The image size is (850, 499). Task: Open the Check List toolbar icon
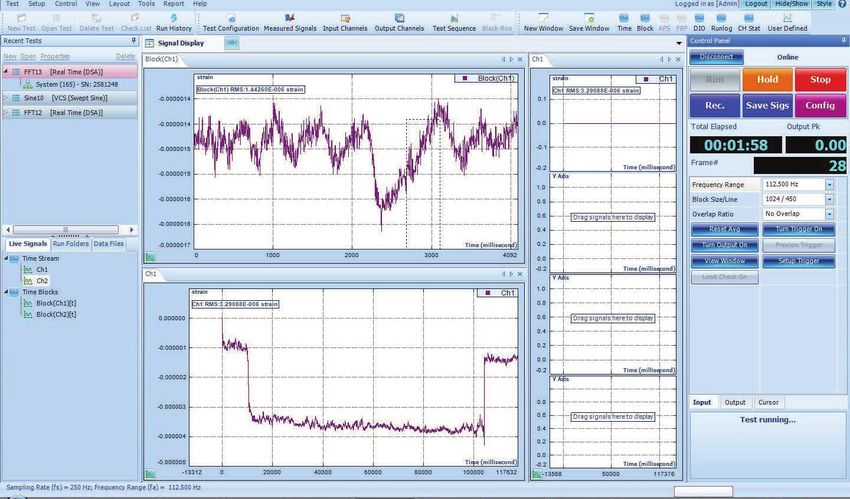tap(136, 23)
